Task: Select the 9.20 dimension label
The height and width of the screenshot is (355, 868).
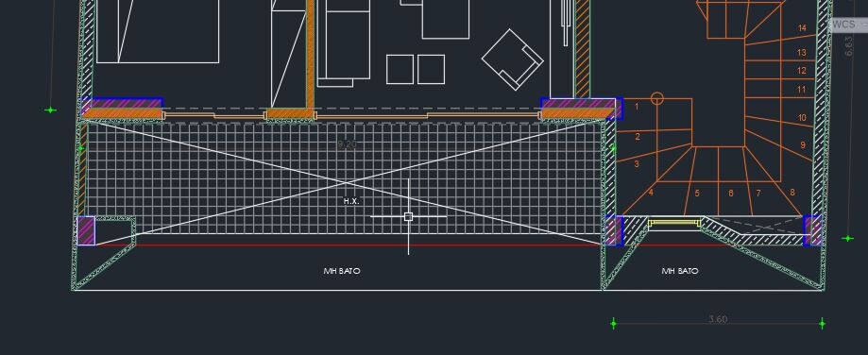Action: click(x=347, y=144)
